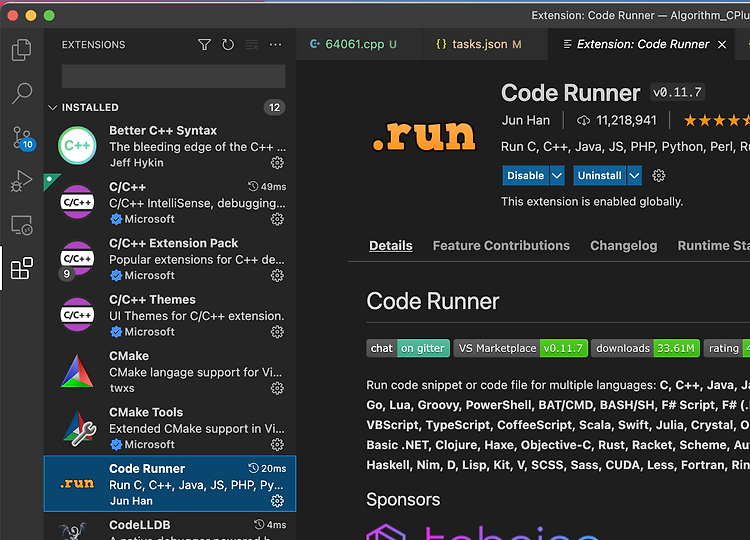
Task: Click the Better C++ Syntax extension logo
Action: (77, 145)
